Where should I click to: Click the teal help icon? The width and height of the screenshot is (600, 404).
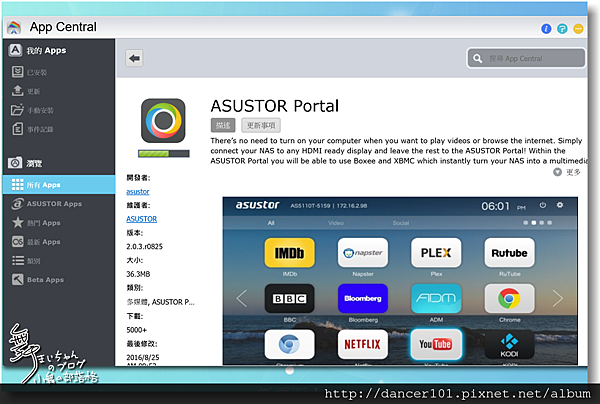[562, 28]
